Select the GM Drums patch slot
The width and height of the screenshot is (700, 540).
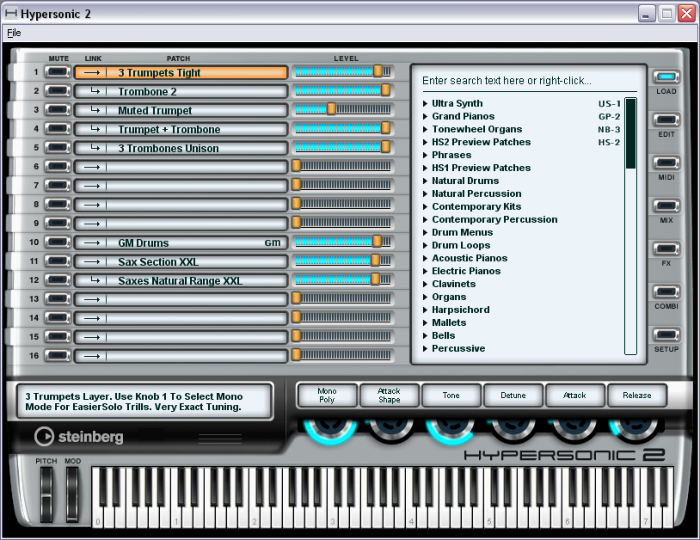(x=180, y=243)
